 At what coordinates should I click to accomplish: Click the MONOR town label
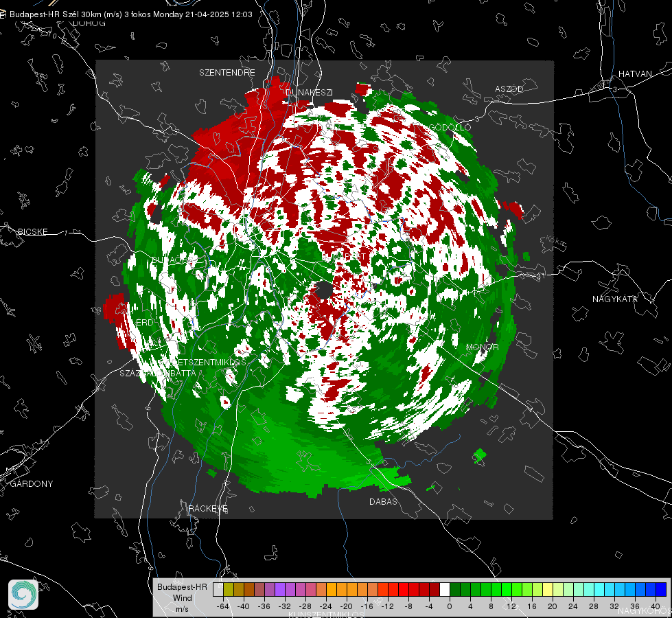(x=482, y=347)
